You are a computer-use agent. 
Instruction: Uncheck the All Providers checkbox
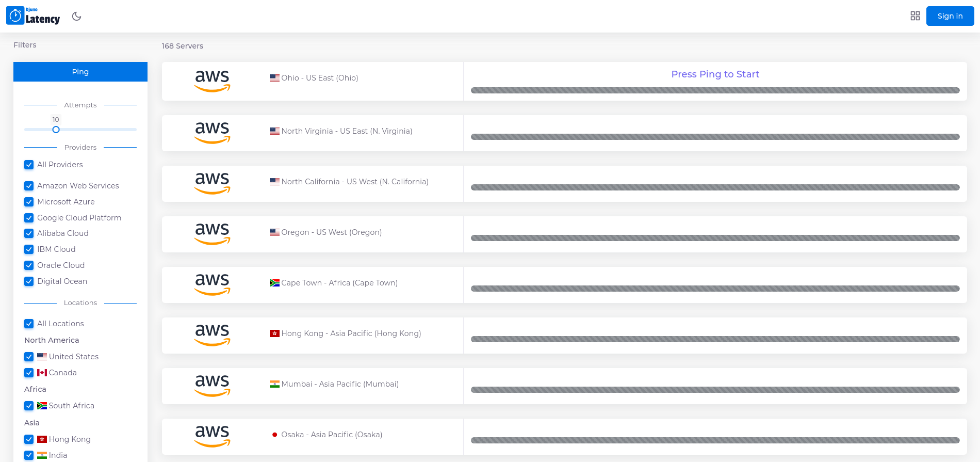29,165
